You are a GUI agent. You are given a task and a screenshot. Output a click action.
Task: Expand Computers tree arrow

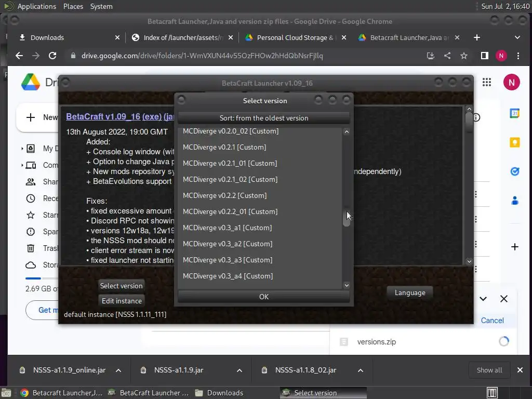22,165
